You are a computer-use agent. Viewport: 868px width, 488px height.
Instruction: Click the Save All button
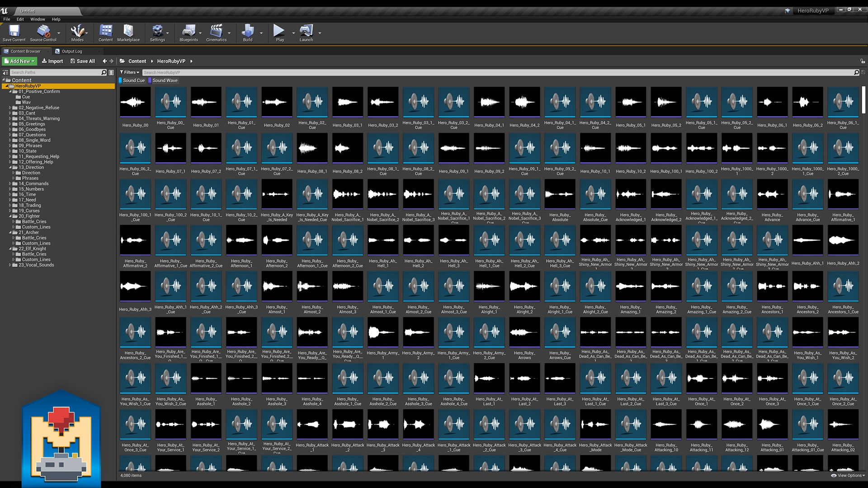click(83, 61)
